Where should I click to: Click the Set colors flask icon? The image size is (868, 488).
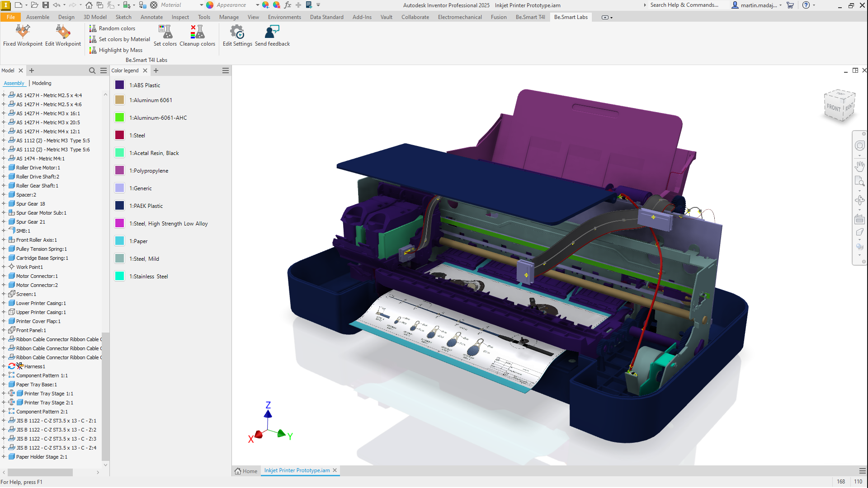pyautogui.click(x=165, y=32)
